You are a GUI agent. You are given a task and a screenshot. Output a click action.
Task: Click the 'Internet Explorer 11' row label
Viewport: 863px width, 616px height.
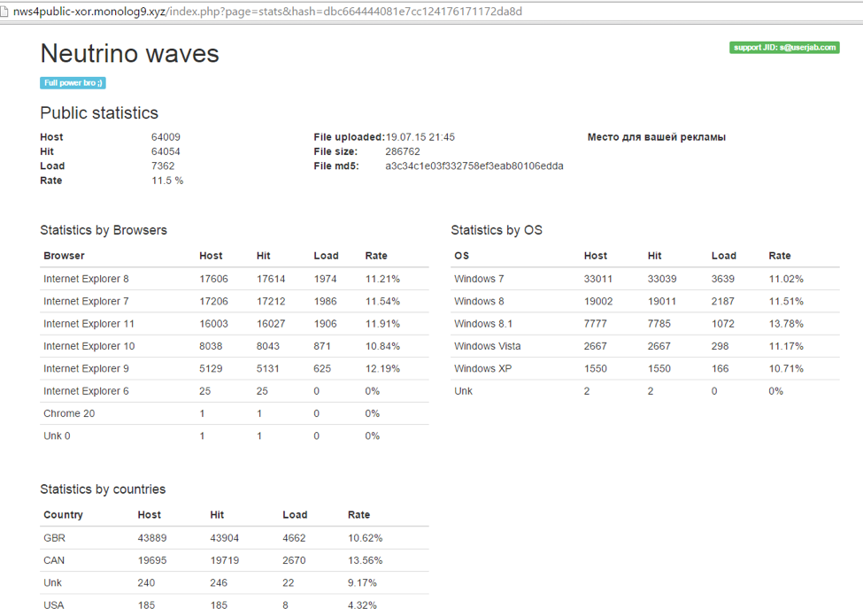click(89, 324)
